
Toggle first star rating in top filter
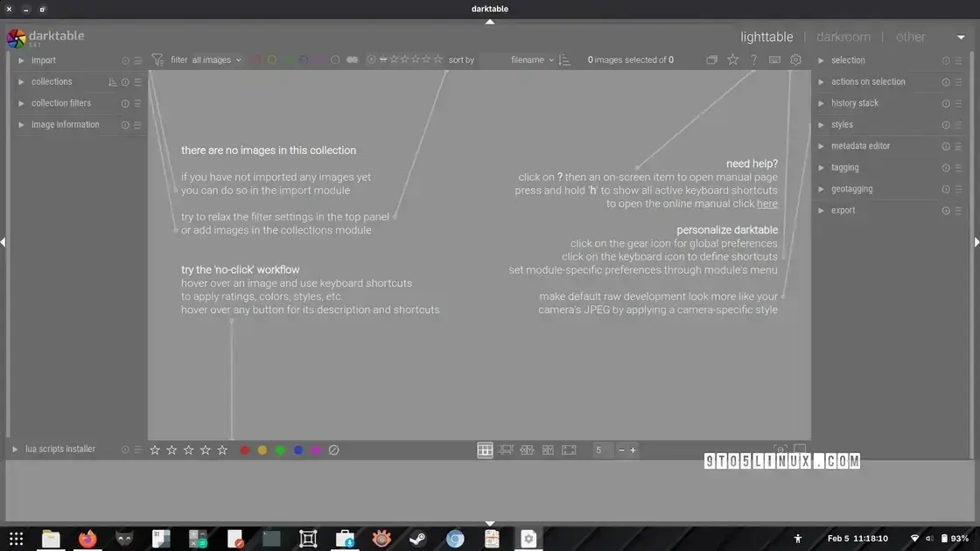(394, 59)
